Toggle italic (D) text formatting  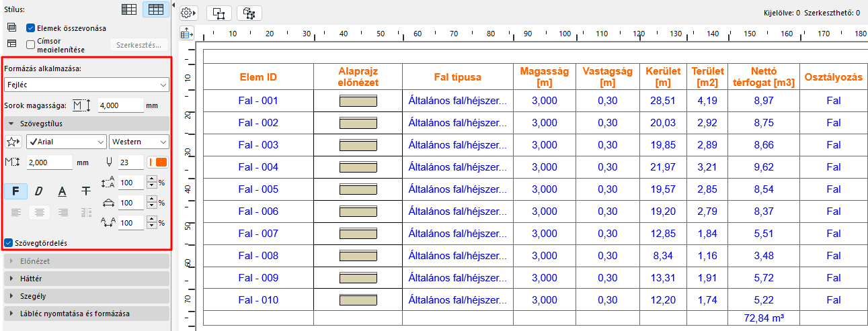pyautogui.click(x=39, y=191)
